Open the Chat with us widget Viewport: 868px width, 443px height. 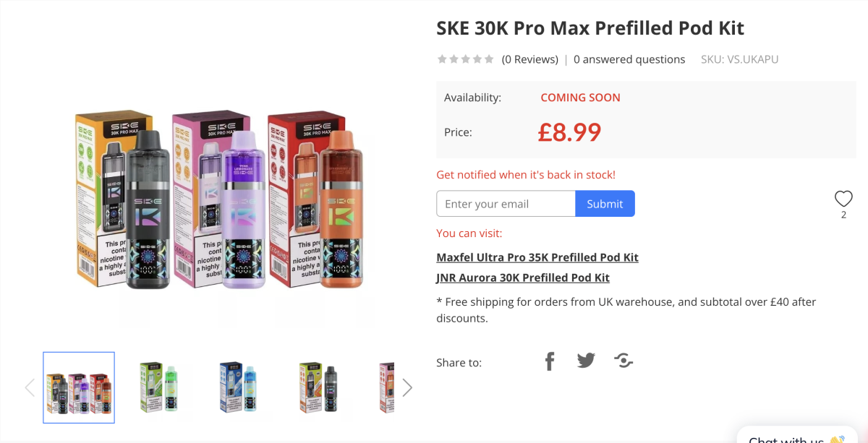coord(796,436)
